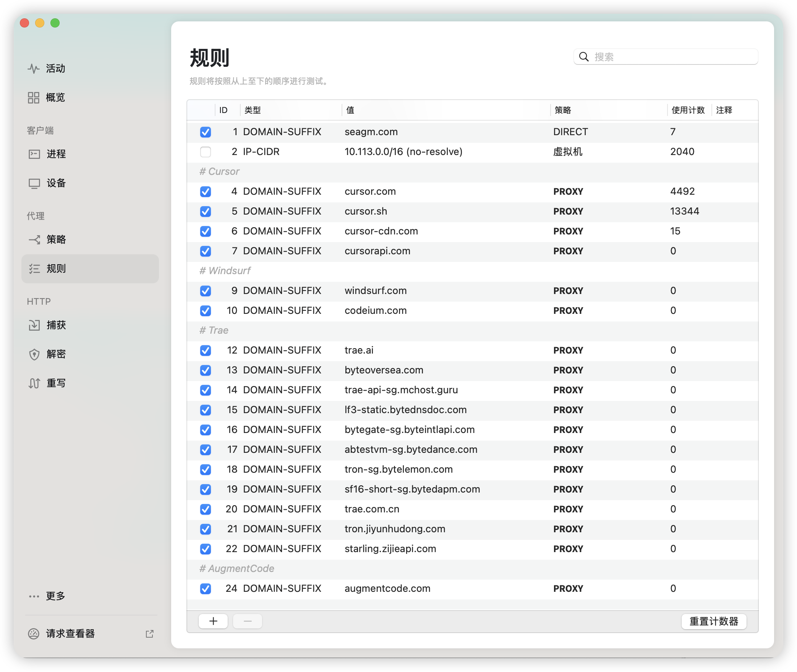
Task: Click the external link icon beside 请求查看器
Action: pos(150,634)
